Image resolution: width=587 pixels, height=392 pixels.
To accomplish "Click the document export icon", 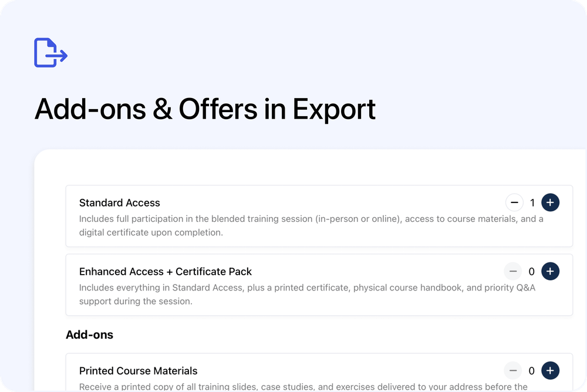I will pyautogui.click(x=50, y=53).
